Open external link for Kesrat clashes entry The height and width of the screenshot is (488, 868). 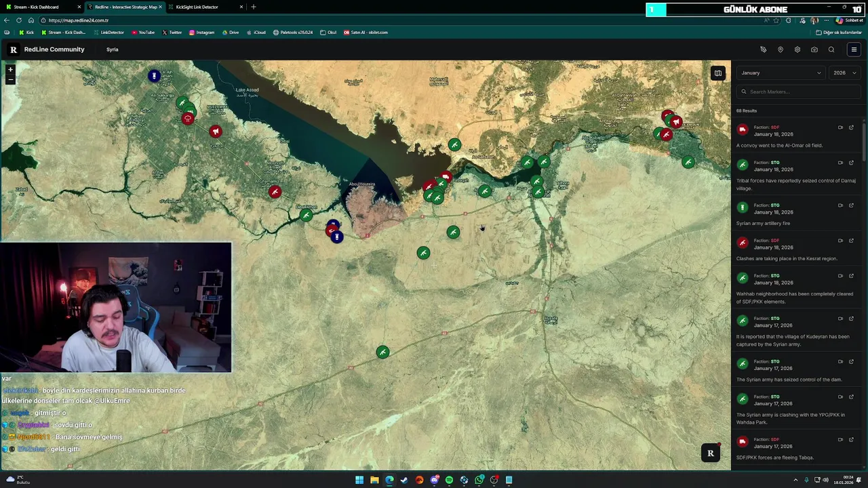(x=851, y=241)
